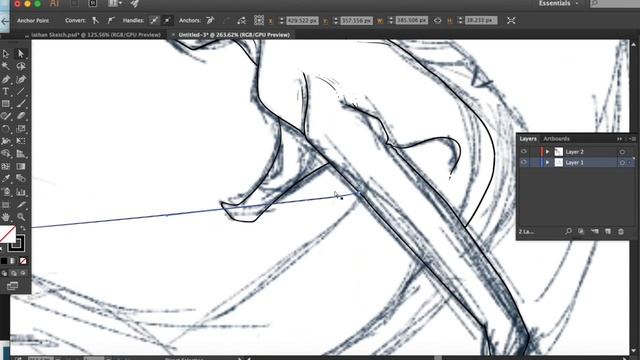Step the X value stepper arrows
Viewport: 640px width, 360px height.
[281, 20]
